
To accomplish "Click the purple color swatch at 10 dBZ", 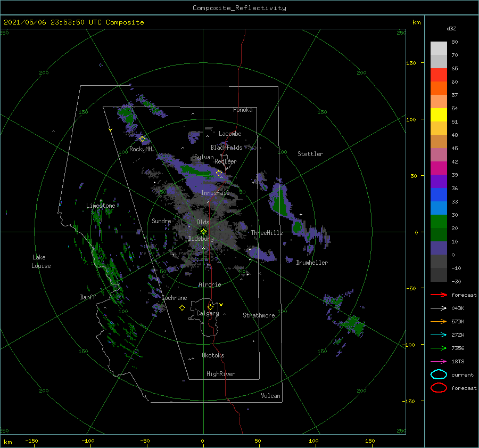I will click(x=439, y=248).
